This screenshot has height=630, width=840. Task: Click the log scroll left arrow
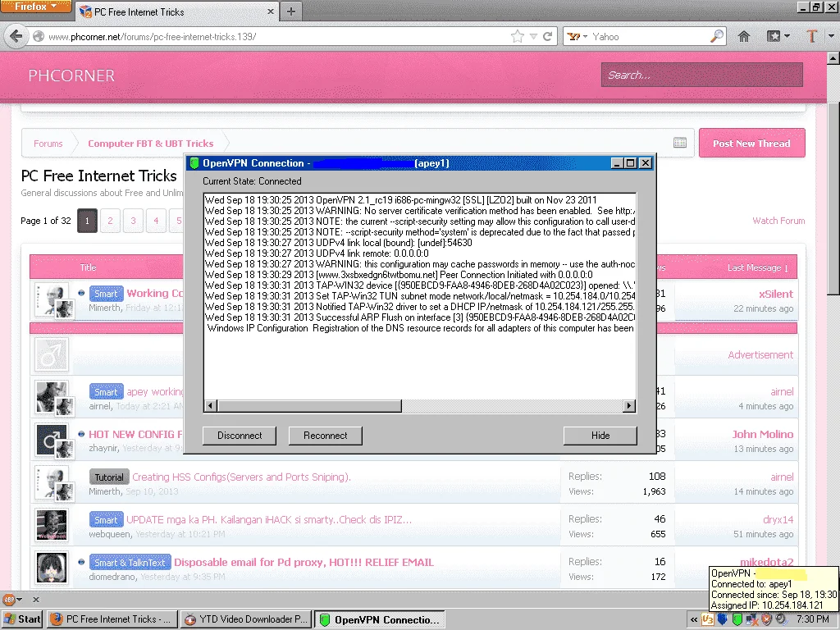[211, 405]
